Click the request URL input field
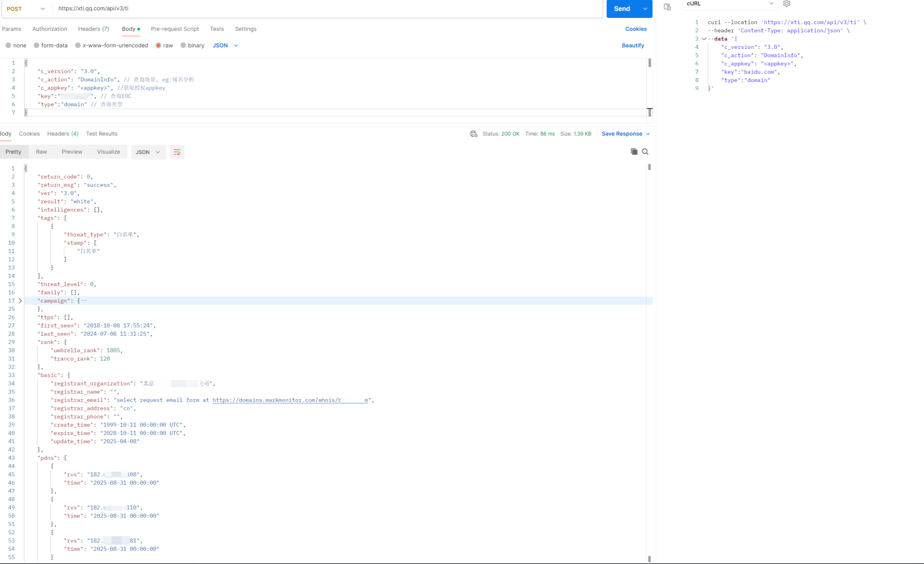 click(326, 8)
